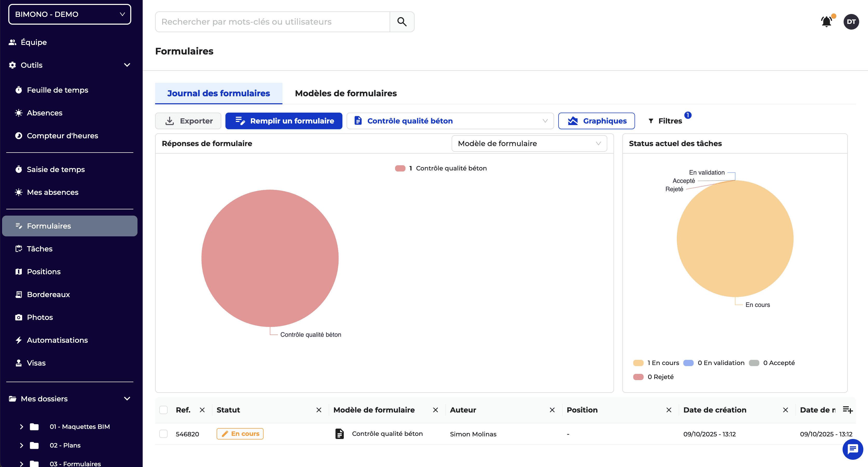Image resolution: width=868 pixels, height=467 pixels.
Task: Click the search magnifier icon
Action: tap(402, 22)
